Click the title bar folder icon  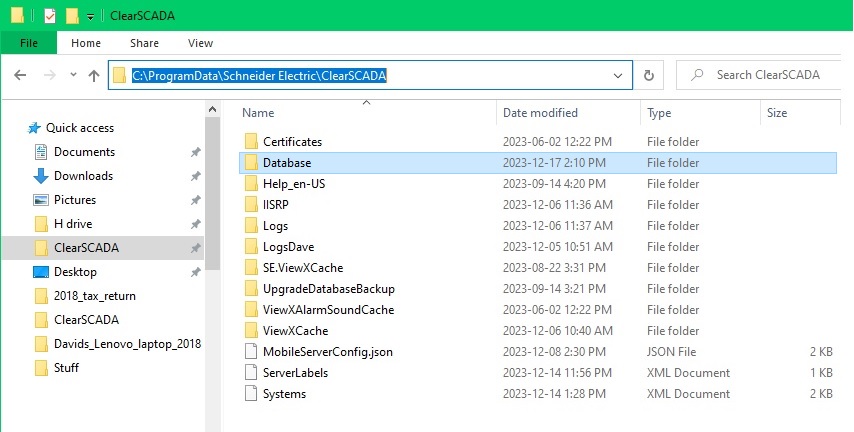17,16
